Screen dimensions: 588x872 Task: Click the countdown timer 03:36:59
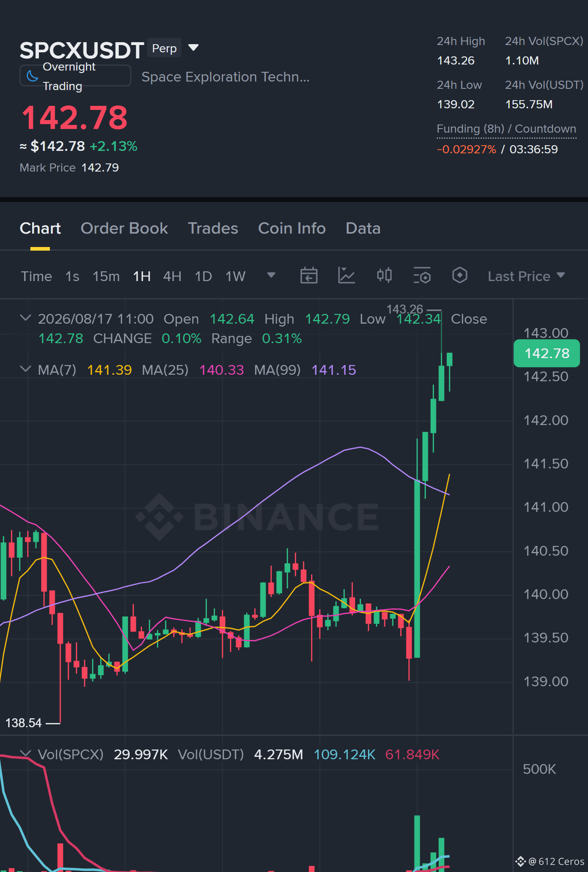[534, 149]
